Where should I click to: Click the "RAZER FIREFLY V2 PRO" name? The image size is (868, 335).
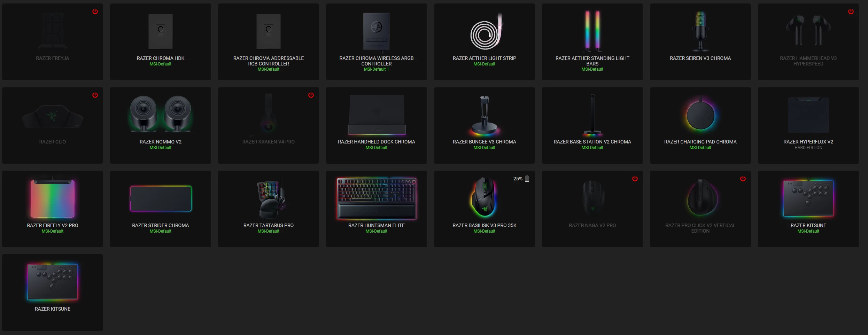pos(53,225)
